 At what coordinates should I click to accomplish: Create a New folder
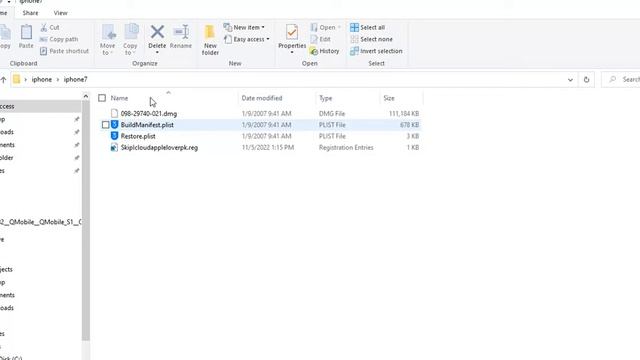(210, 40)
